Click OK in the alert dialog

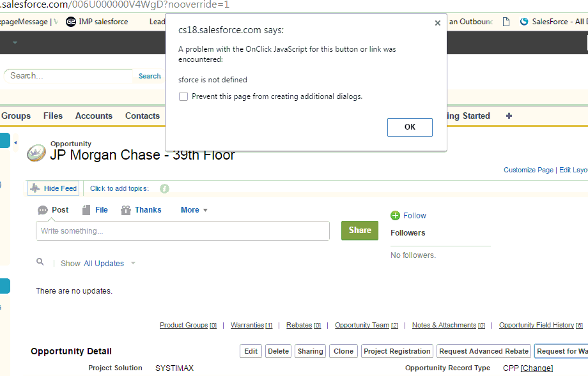pos(410,127)
